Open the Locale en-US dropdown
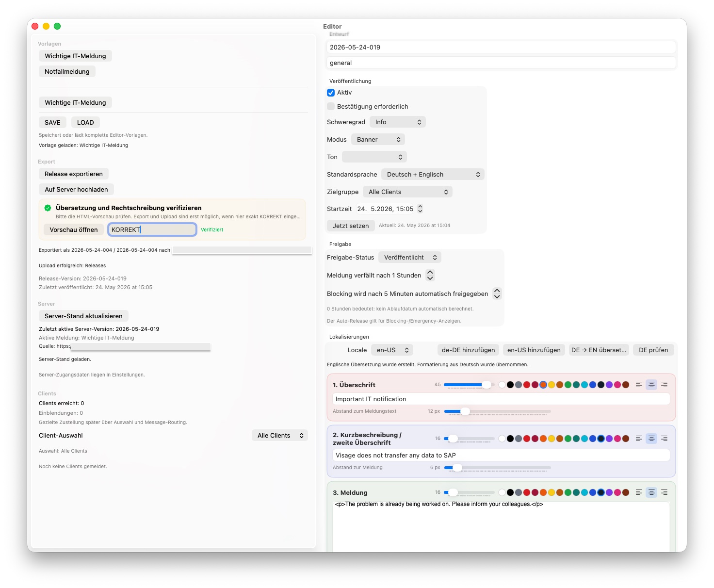This screenshot has height=588, width=714. click(x=392, y=350)
